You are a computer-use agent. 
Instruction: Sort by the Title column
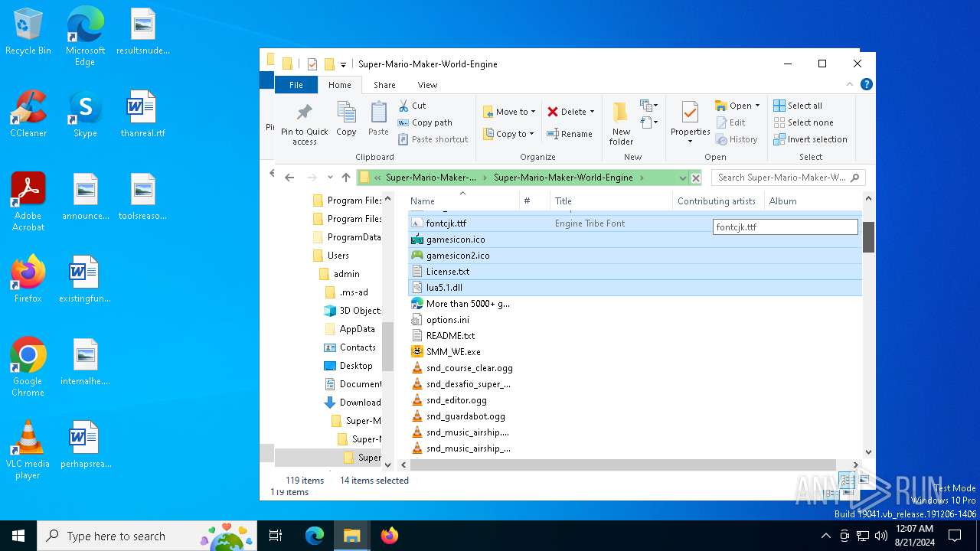coord(611,201)
